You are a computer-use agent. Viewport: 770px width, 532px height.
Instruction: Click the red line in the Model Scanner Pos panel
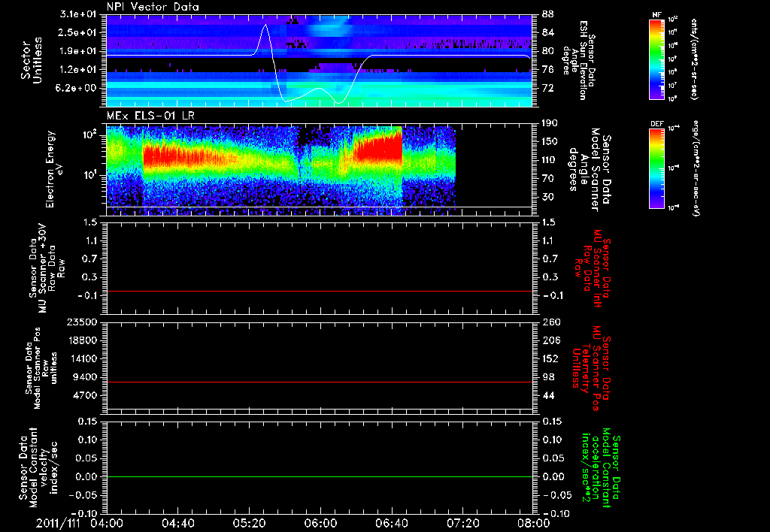320,382
